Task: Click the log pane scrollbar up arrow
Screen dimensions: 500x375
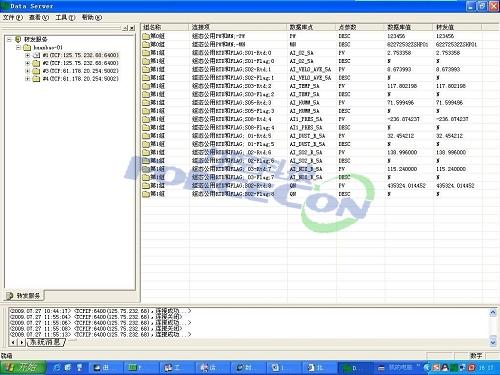Action: pos(493,312)
